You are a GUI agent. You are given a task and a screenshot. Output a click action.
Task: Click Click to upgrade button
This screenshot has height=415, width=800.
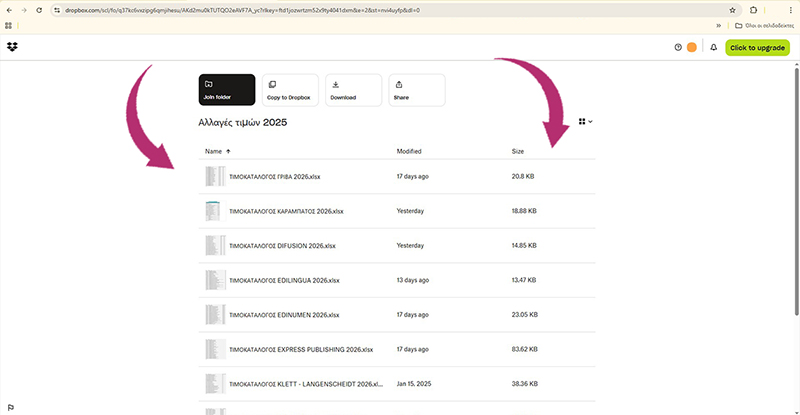[757, 47]
